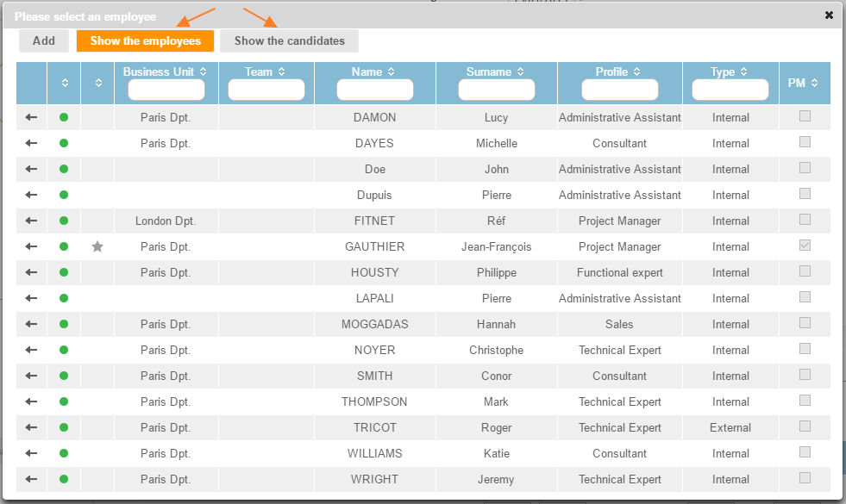This screenshot has height=504, width=846.
Task: Check the PM box for HOUSTY Philippe
Action: [805, 271]
